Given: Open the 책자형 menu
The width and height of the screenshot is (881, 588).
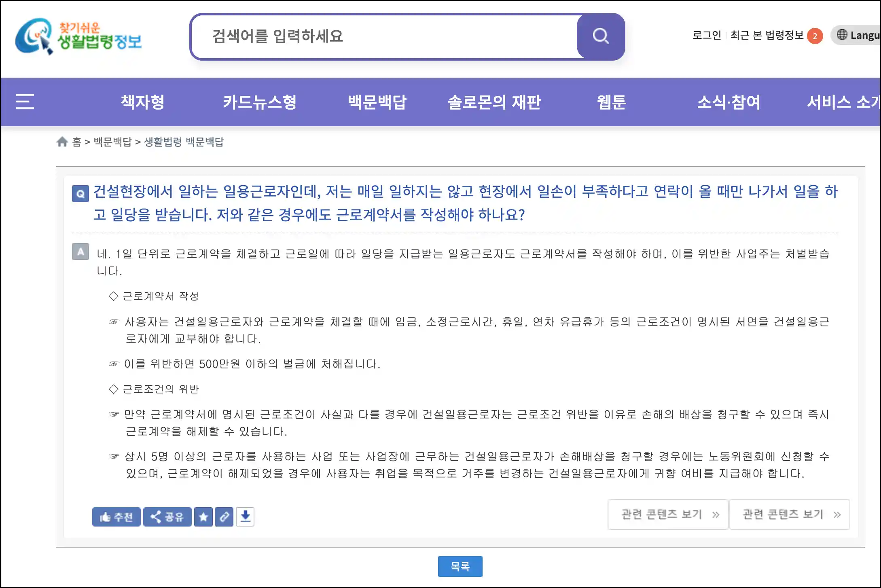Looking at the screenshot, I should point(143,102).
